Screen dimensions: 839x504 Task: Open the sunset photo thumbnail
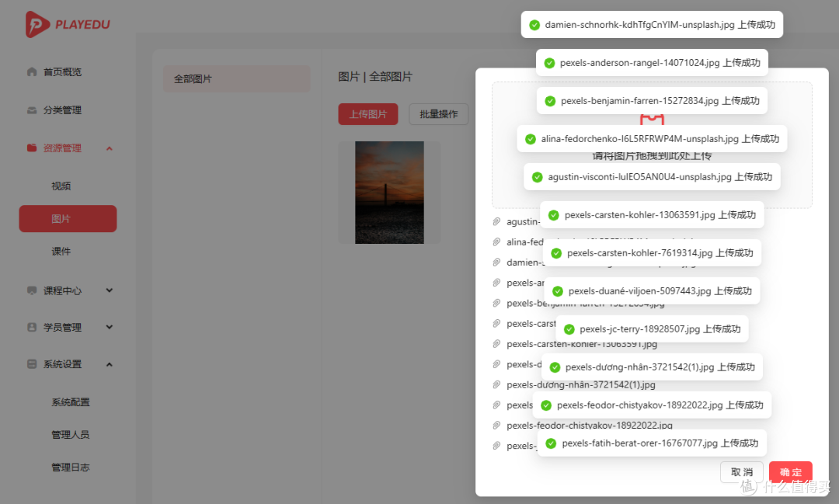389,192
